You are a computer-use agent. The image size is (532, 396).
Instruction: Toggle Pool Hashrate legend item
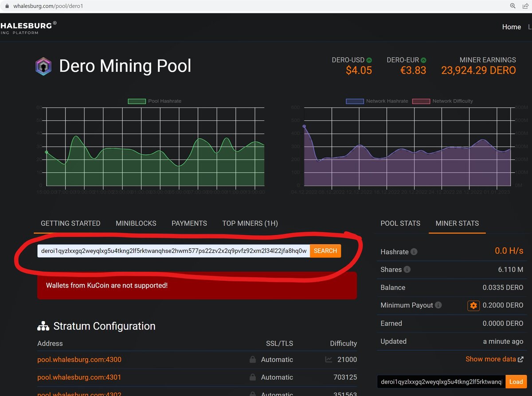pyautogui.click(x=155, y=101)
